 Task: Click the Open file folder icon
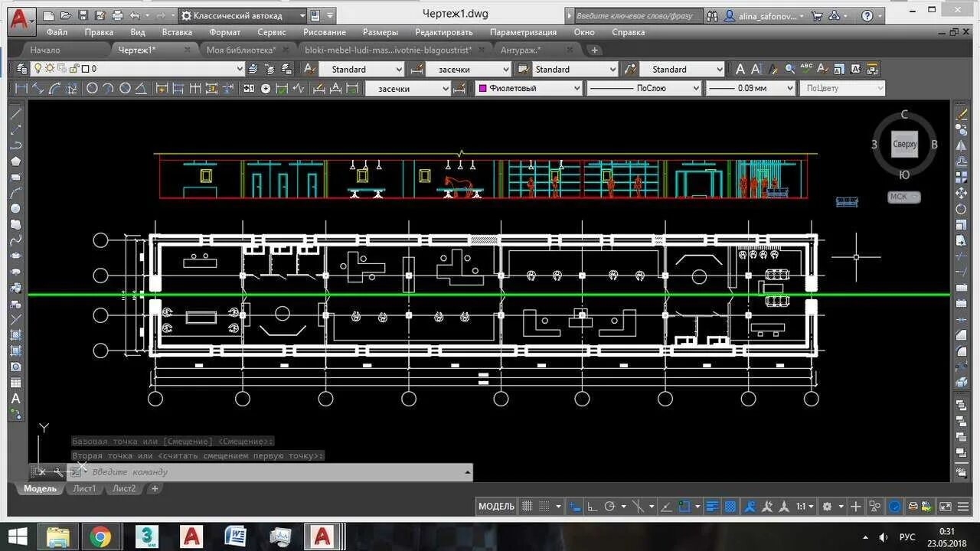66,15
